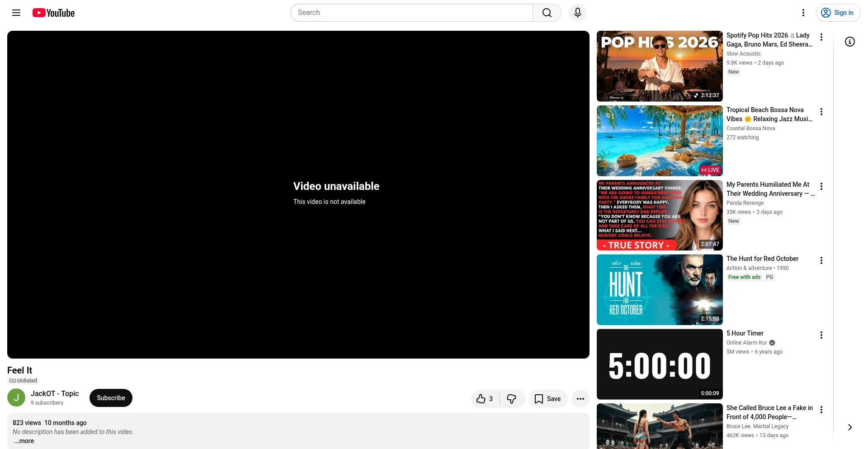The width and height of the screenshot is (868, 449).
Task: Start voice search with microphone
Action: (x=578, y=13)
